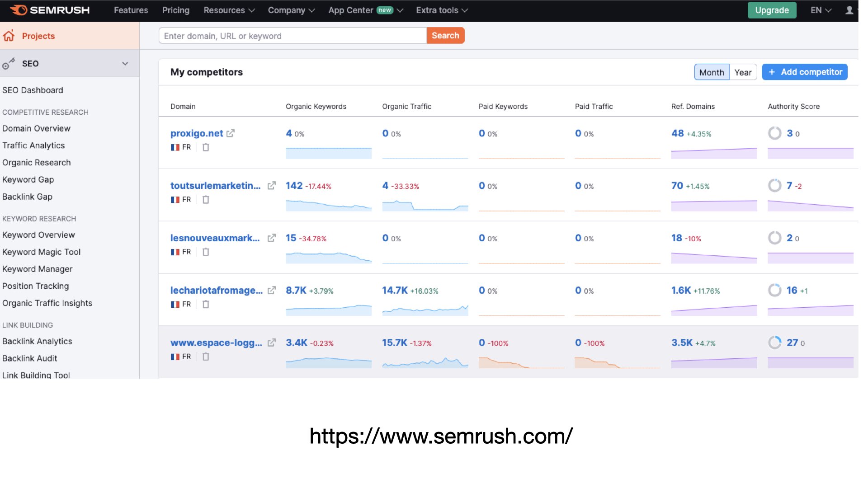Click Authority Score gauge for www.espace-logg
Image resolution: width=868 pixels, height=488 pixels.
775,343
